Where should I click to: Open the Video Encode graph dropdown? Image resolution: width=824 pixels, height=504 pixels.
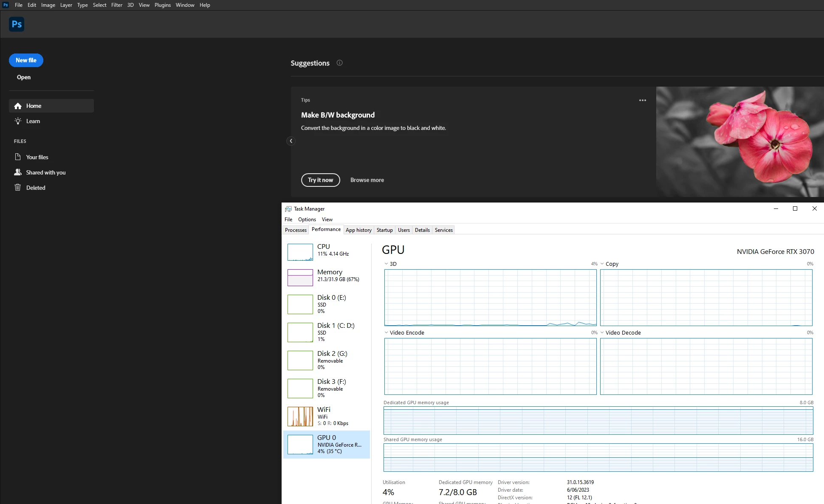click(x=386, y=332)
